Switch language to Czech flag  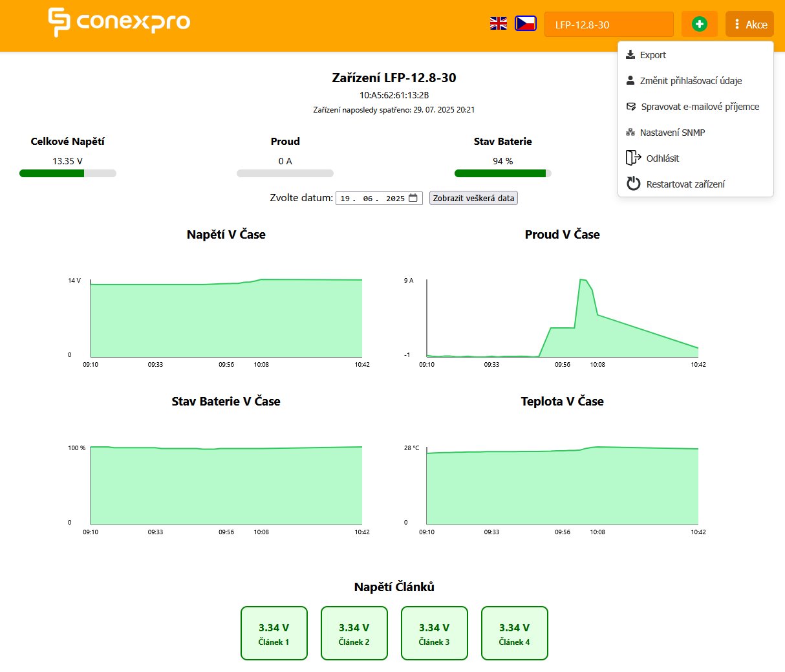click(525, 24)
